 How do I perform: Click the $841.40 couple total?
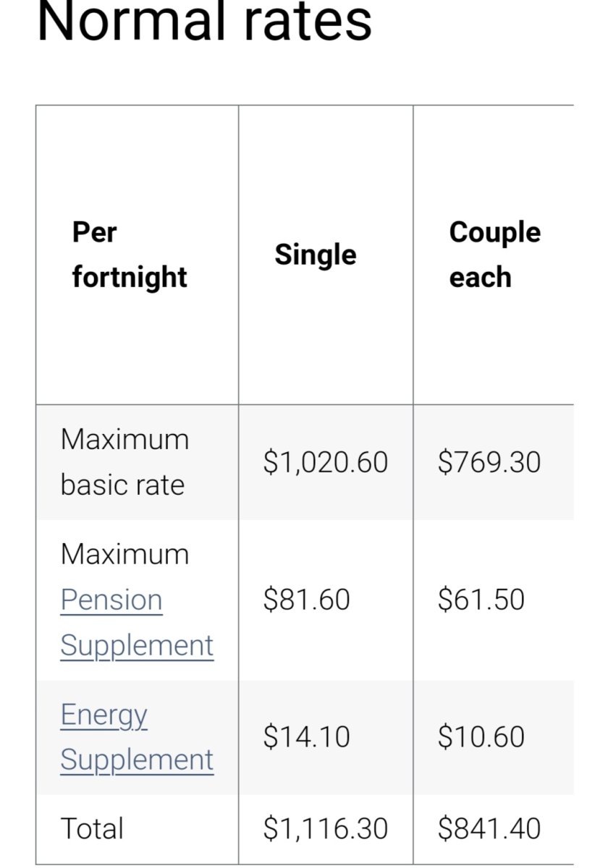tap(489, 829)
